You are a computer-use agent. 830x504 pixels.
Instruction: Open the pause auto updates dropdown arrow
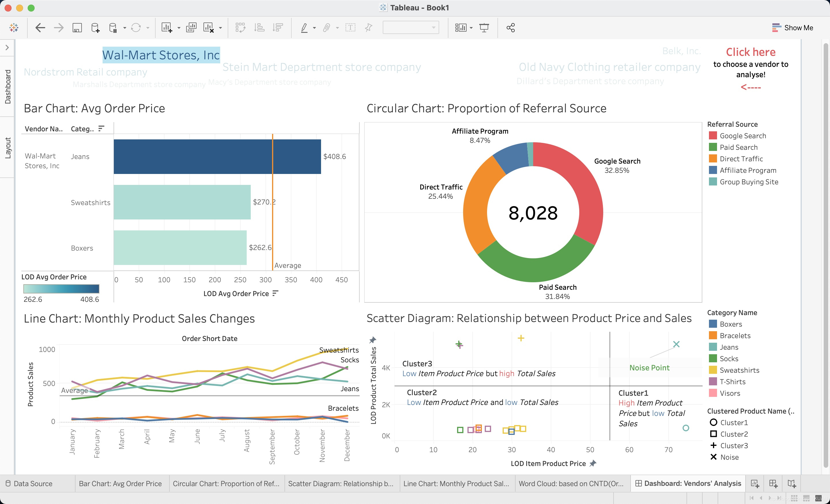(124, 28)
